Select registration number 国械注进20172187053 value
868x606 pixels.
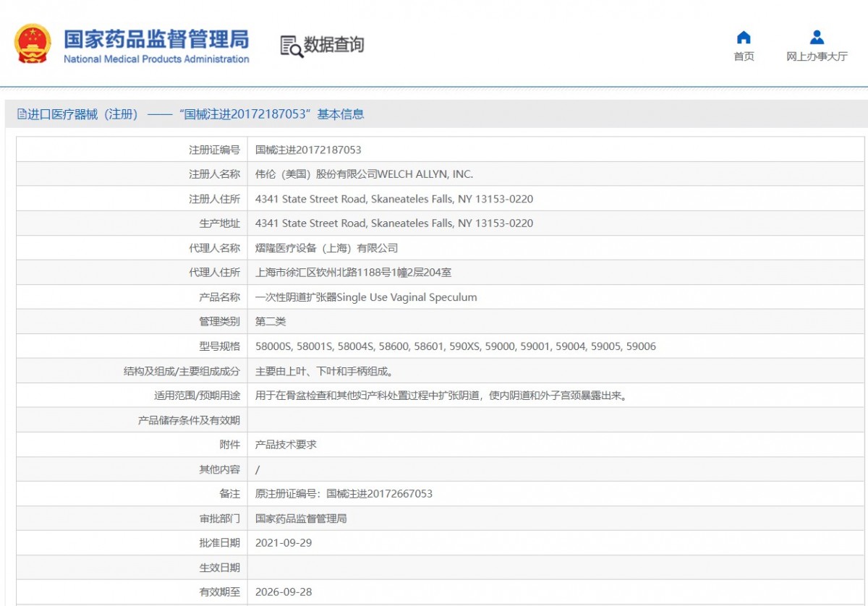308,150
